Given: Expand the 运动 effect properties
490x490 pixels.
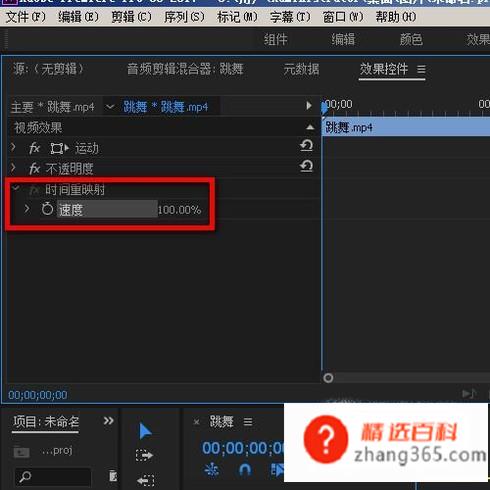Looking at the screenshot, I should click(13, 147).
